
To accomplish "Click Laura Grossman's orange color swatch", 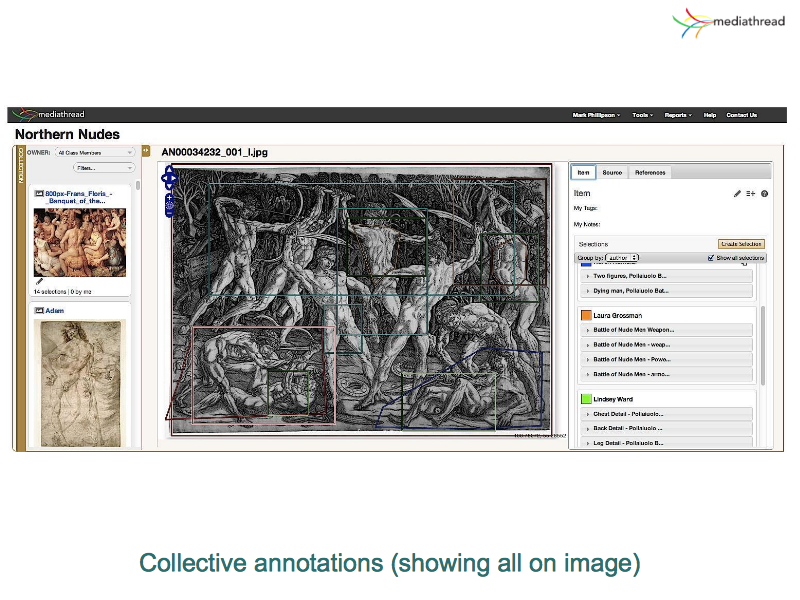I will tap(584, 315).
